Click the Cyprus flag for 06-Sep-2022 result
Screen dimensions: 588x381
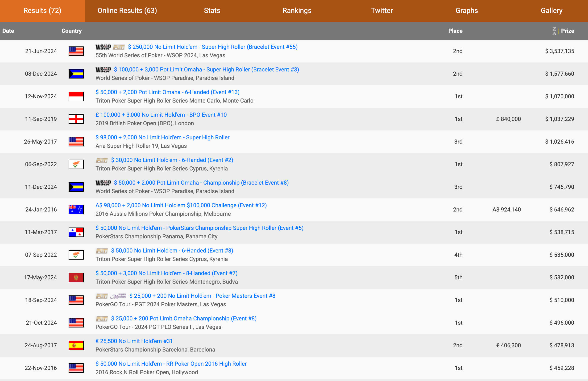tap(76, 164)
